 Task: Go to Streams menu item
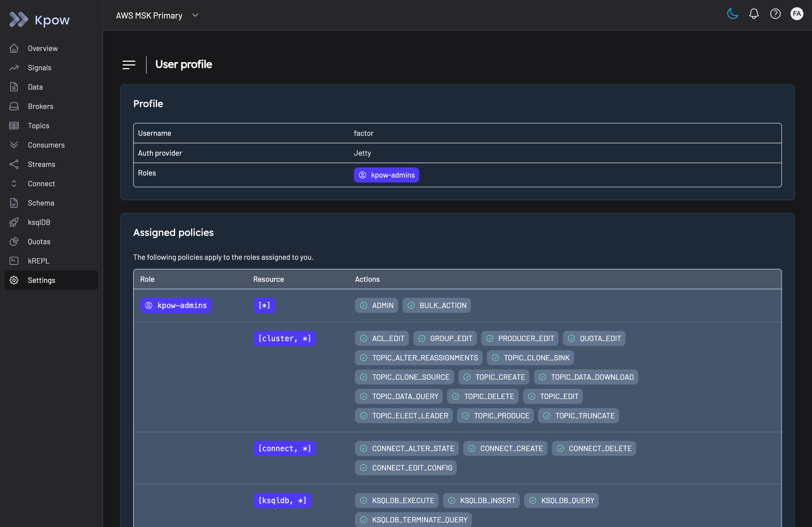point(51,164)
